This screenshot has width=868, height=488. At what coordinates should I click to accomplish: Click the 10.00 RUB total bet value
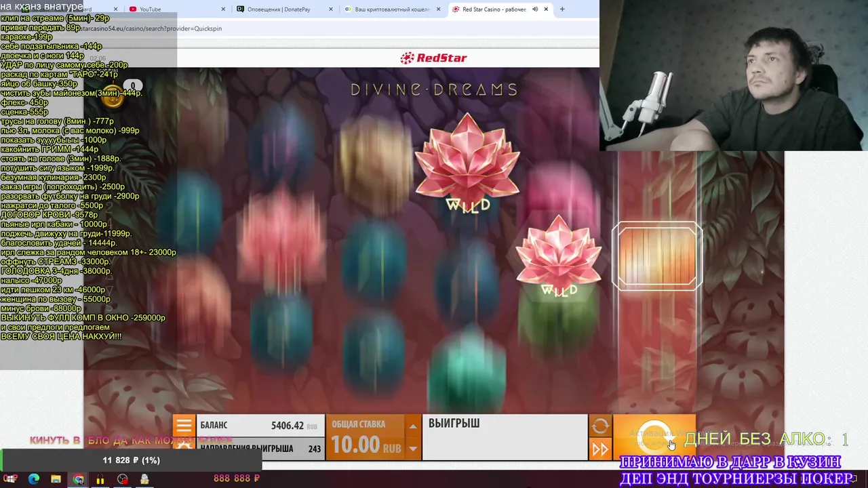[x=366, y=445]
